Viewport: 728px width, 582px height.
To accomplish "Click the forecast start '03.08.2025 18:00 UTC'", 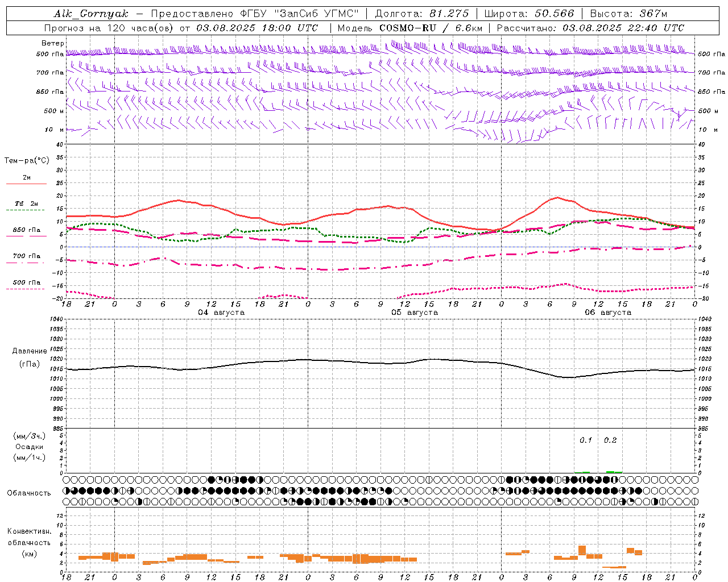I will point(257,28).
